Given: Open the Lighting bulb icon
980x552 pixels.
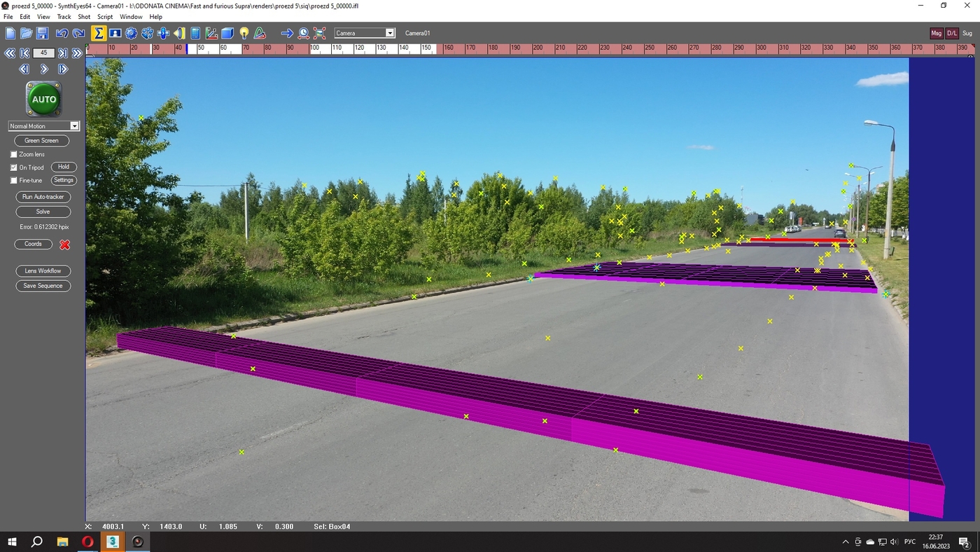Looking at the screenshot, I should point(244,33).
